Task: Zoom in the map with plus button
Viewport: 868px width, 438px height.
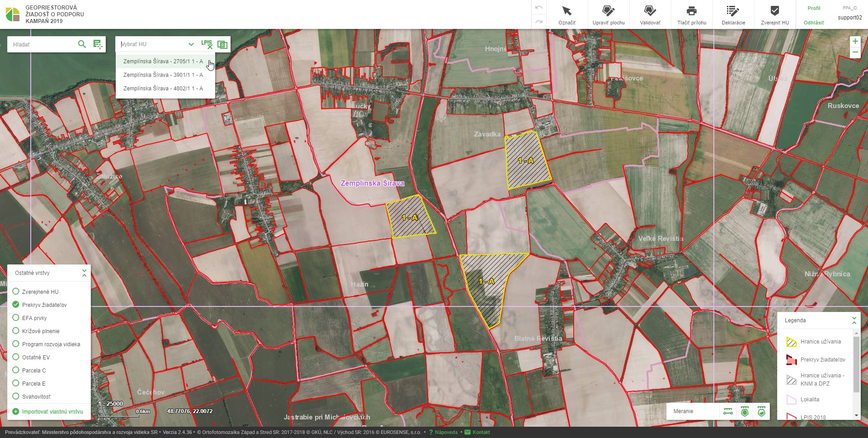Action: coord(855,41)
